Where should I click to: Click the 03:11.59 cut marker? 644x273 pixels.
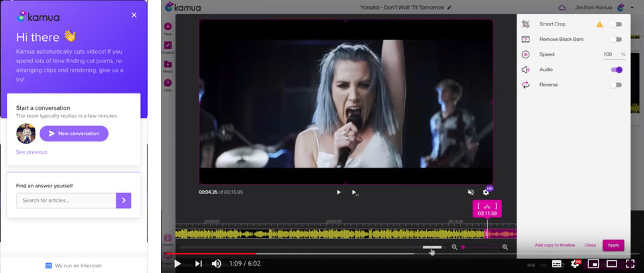coord(487,209)
